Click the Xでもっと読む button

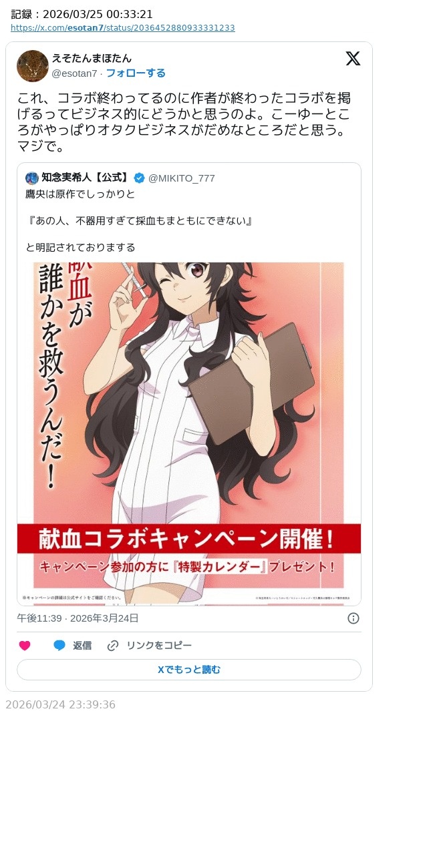(189, 670)
